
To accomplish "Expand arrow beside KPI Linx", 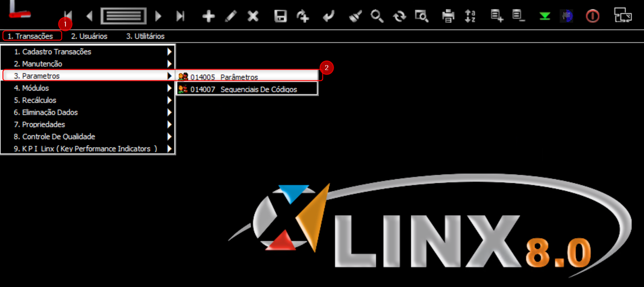I will point(170,149).
